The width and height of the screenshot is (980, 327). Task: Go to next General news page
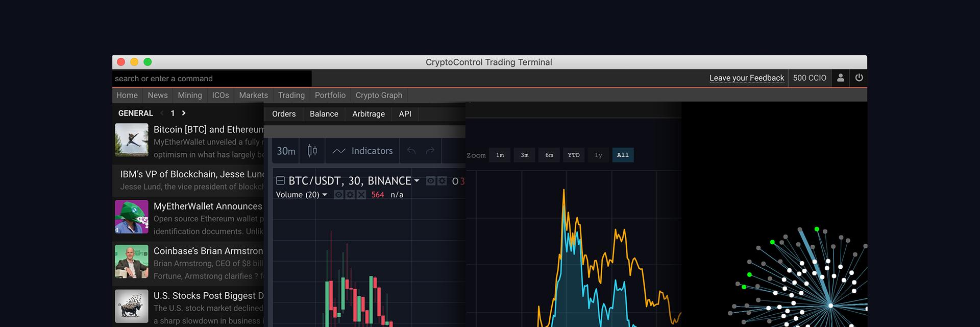[x=184, y=113]
